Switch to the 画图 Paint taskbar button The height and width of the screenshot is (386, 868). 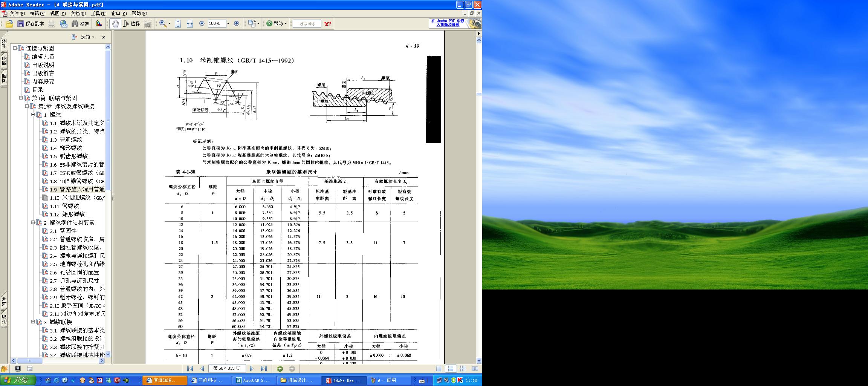(389, 380)
